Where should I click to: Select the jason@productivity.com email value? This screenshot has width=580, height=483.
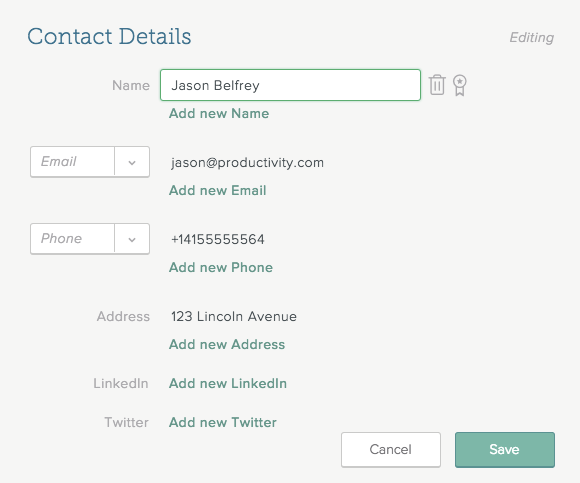(x=247, y=163)
